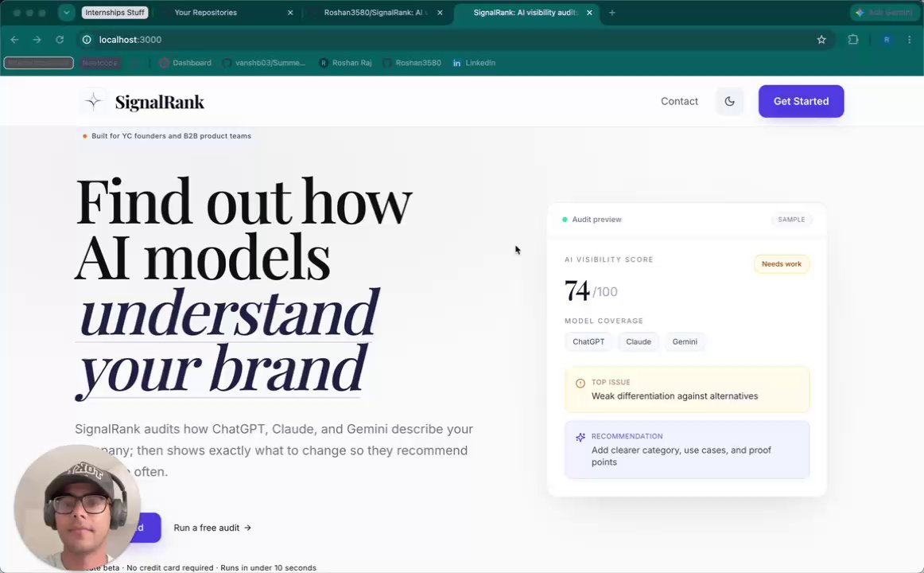Click the 74 visibility score value
The height and width of the screenshot is (573, 924).
click(x=577, y=290)
